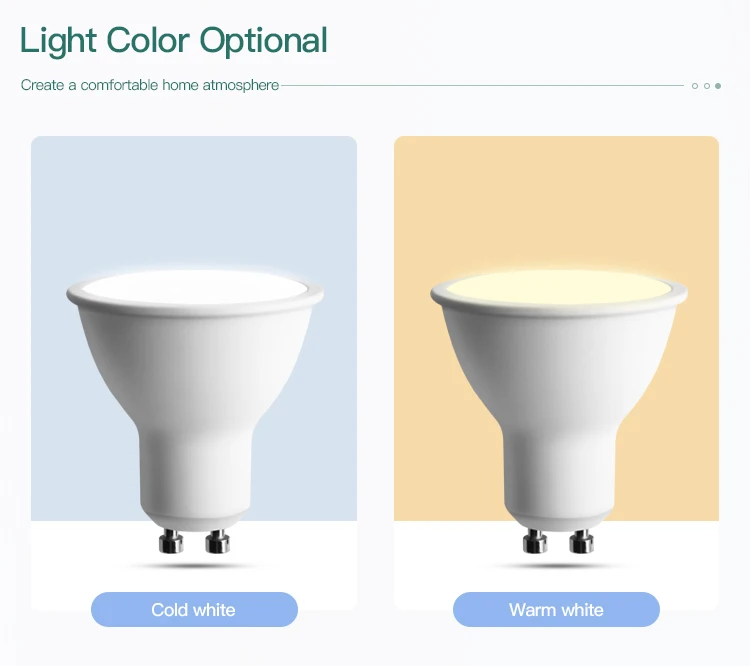
Task: Click the horizontal divider line beside the subtitle
Action: click(x=483, y=86)
